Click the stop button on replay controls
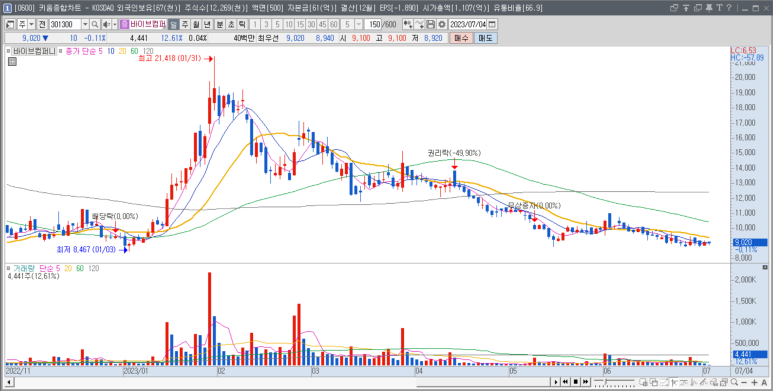This screenshot has width=773, height=391. coord(576,382)
